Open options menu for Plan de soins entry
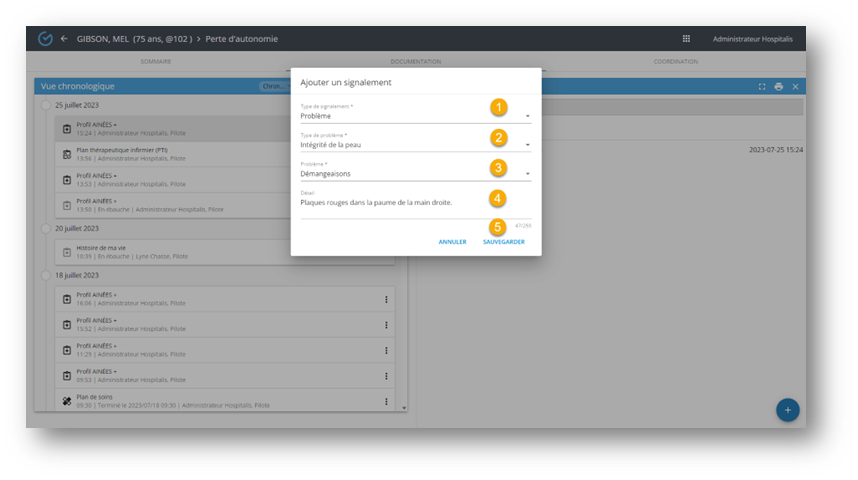The height and width of the screenshot is (480, 858). pos(386,401)
